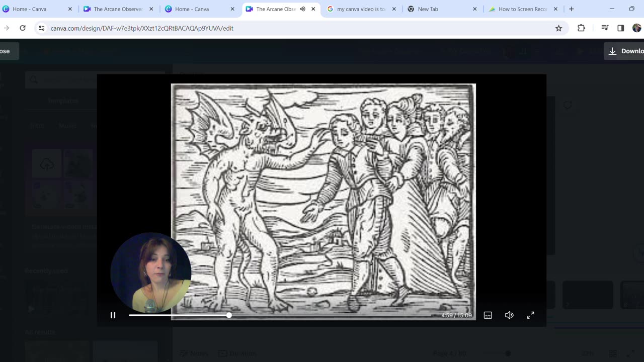The image size is (644, 362).
Task: Open the browser Extensions menu
Action: pos(581,28)
